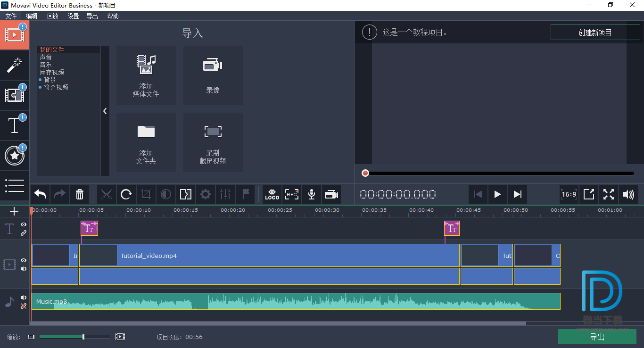Open Audio properties equalizer icon
This screenshot has width=644, height=348.
[225, 194]
